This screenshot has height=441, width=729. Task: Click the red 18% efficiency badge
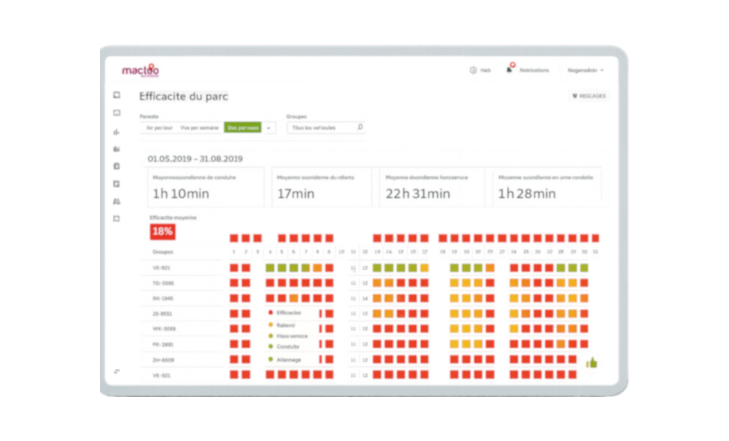coord(161,231)
